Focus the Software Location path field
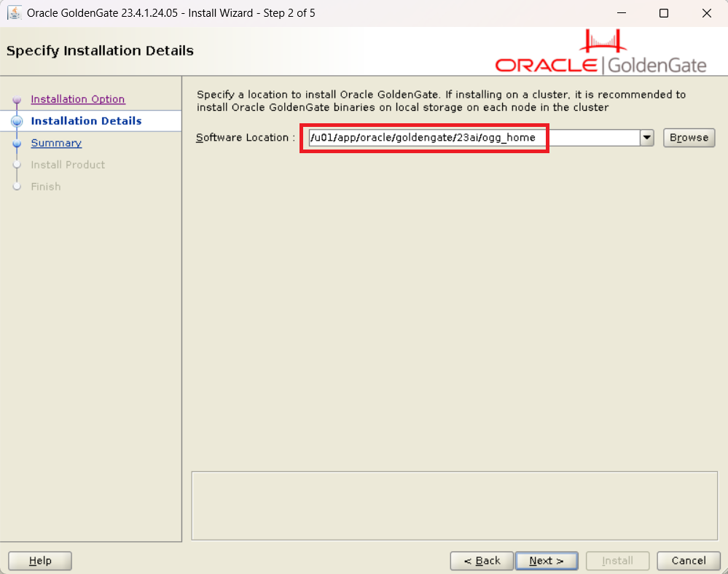Screen dimensions: 728x574 [x=472, y=138]
